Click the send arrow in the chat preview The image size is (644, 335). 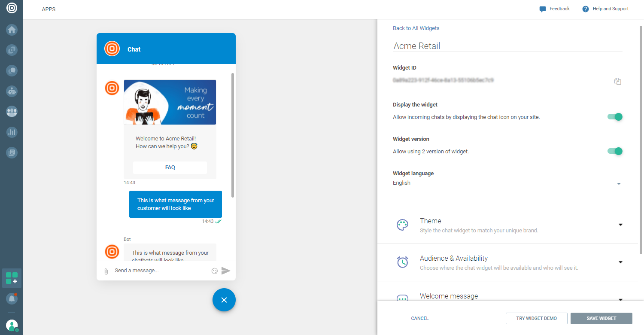pos(226,271)
